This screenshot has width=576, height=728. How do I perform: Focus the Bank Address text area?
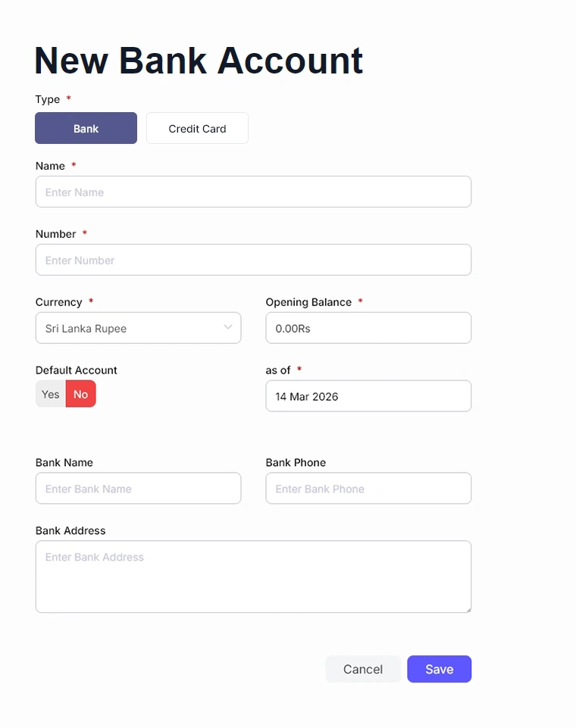253,576
